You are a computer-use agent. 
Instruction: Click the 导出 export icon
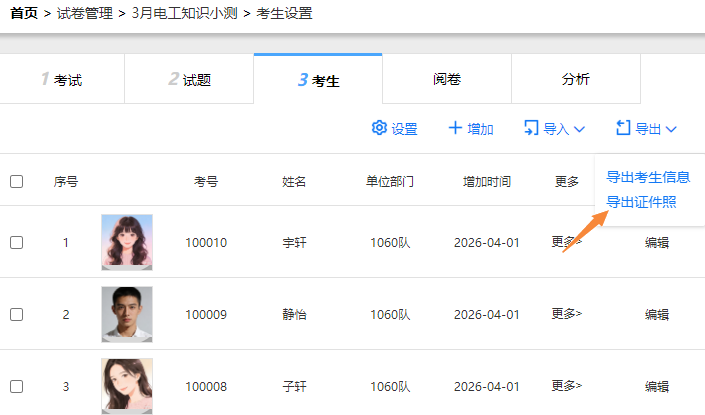click(x=623, y=128)
